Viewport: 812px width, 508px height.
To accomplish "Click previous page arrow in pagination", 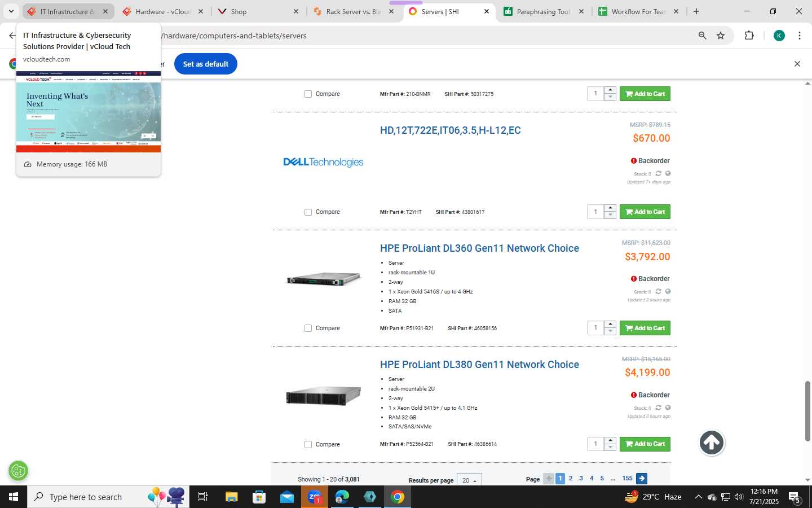I will (x=549, y=479).
